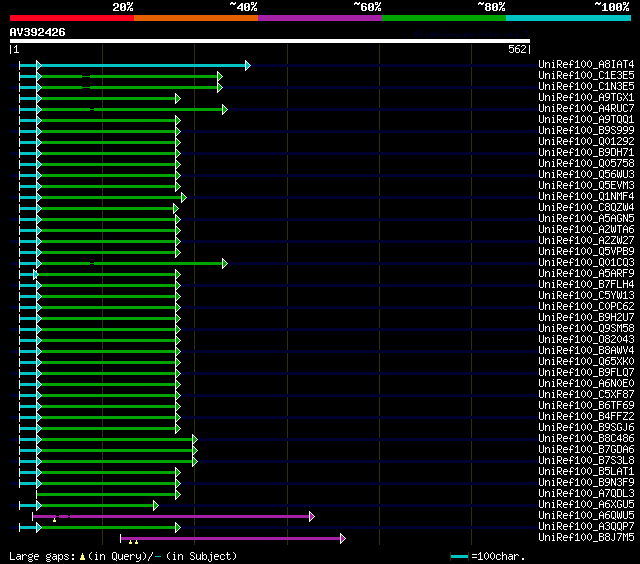Select the UniRef100_Q9SM58 label
The width and height of the screenshot is (640, 564).
[x=586, y=329]
